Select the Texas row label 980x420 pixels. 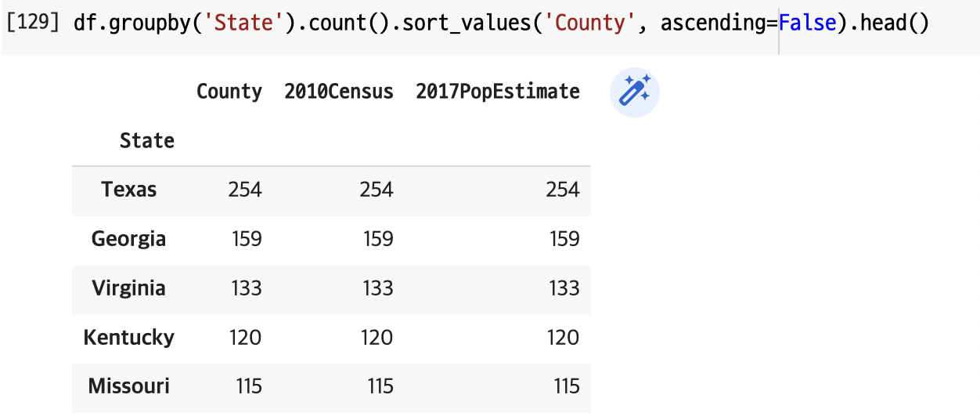click(129, 190)
